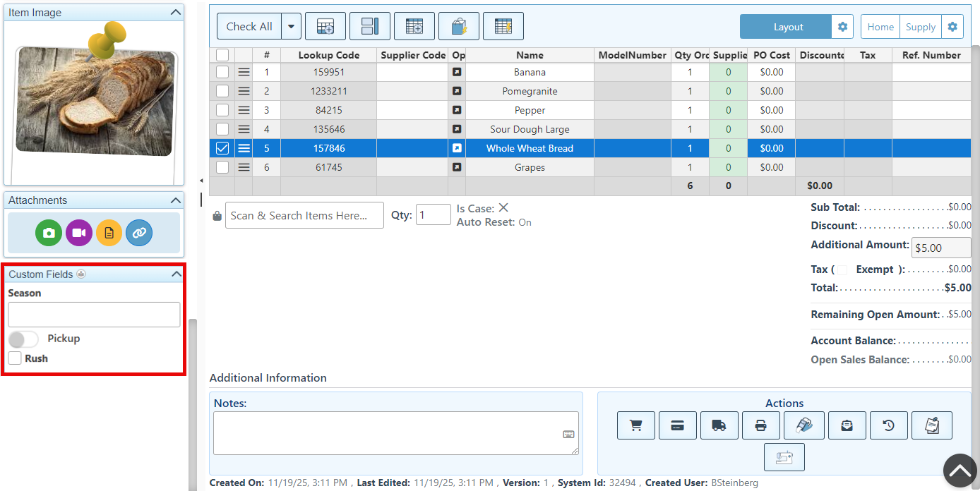This screenshot has width=980, height=491.
Task: Collapse the Item Image panel
Action: point(175,13)
